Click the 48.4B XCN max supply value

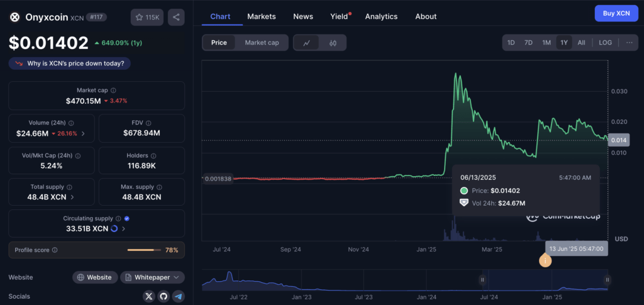(142, 197)
